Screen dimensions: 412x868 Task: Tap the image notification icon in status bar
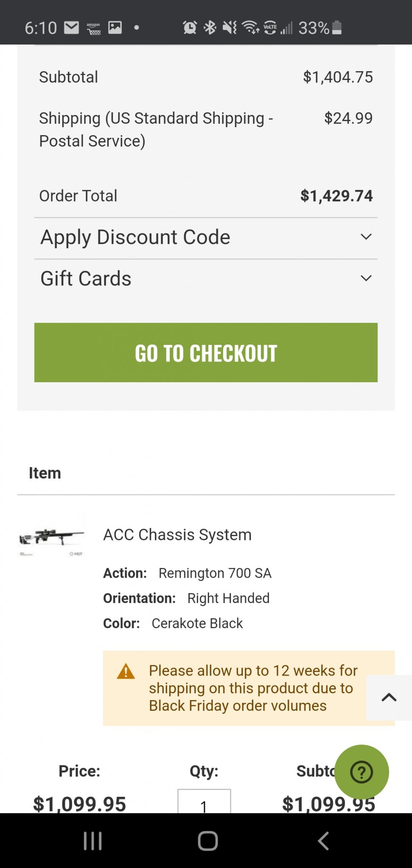pyautogui.click(x=115, y=28)
